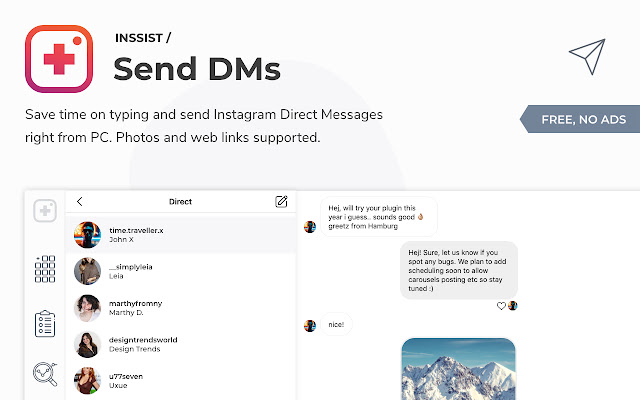This screenshot has width=640, height=400.
Task: Click the paper plane send icon
Action: [587, 57]
